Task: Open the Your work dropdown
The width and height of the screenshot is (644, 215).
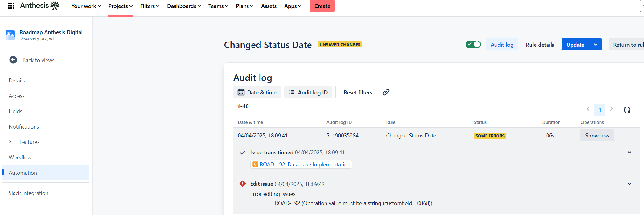Action: [86, 6]
